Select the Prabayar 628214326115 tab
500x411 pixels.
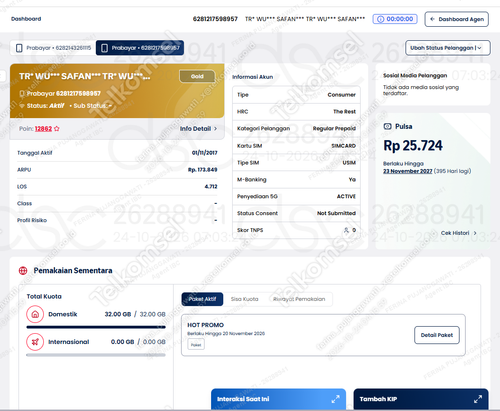[54, 48]
